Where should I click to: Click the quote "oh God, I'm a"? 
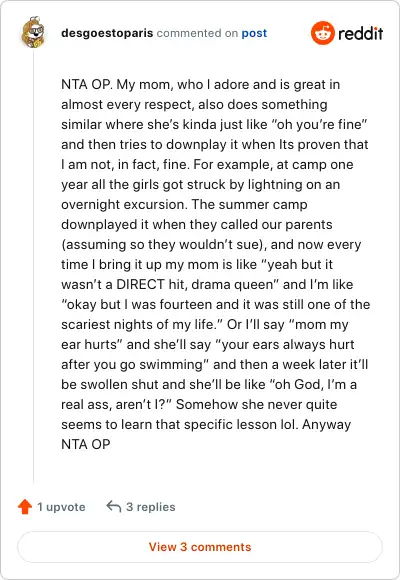[x=314, y=384]
